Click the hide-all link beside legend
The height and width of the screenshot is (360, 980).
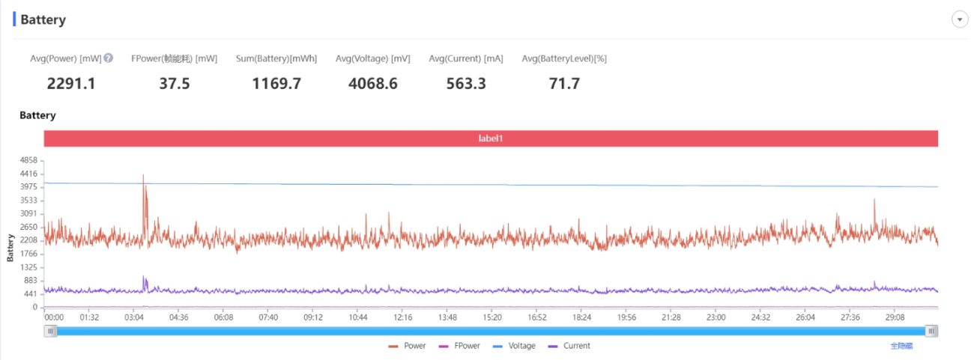tap(901, 346)
